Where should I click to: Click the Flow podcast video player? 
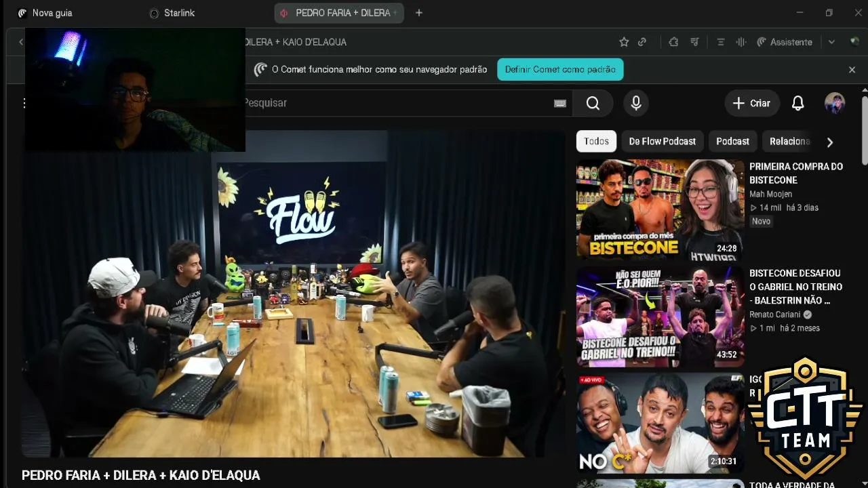click(293, 293)
